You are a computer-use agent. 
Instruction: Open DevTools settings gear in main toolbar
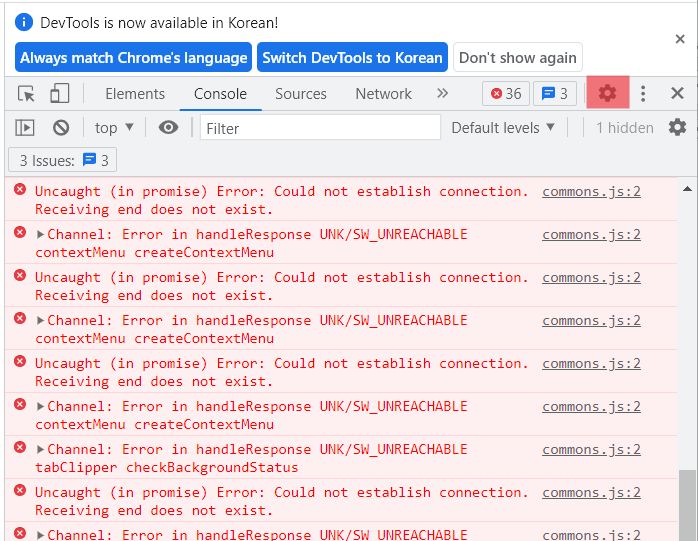point(608,93)
